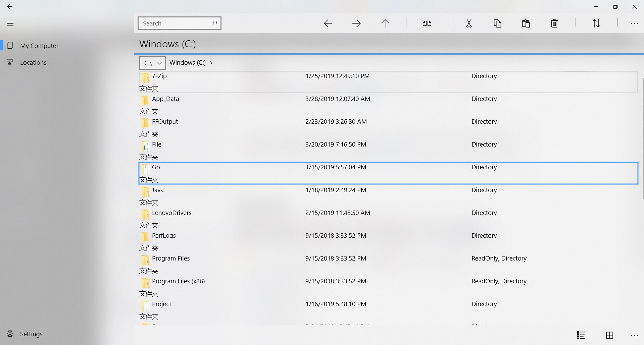The height and width of the screenshot is (345, 644).
Task: Click date 1/15/2019 5:57:04 PM
Action: (336, 167)
